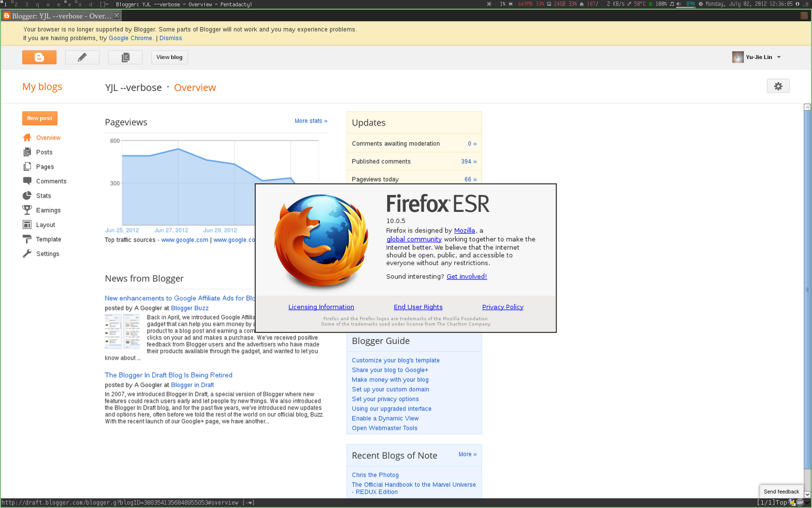Open Using our upgraded interface guide

click(x=392, y=408)
